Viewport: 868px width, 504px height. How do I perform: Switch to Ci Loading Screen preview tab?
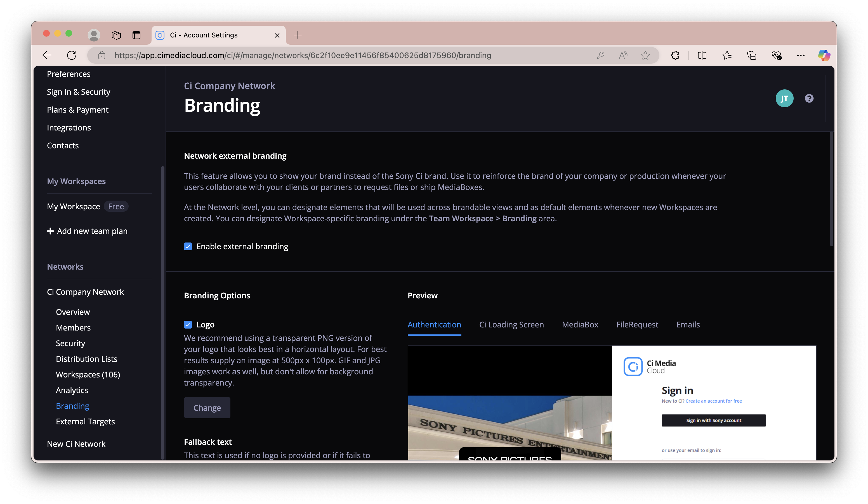tap(511, 324)
